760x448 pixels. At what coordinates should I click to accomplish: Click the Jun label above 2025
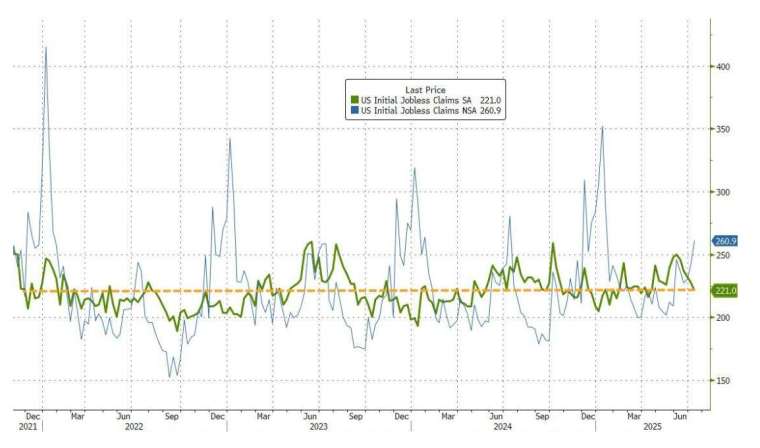(681, 416)
